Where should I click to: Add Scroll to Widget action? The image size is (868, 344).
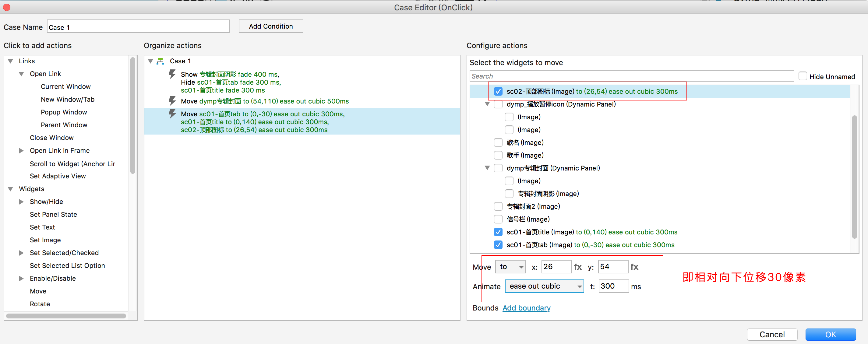pos(72,164)
